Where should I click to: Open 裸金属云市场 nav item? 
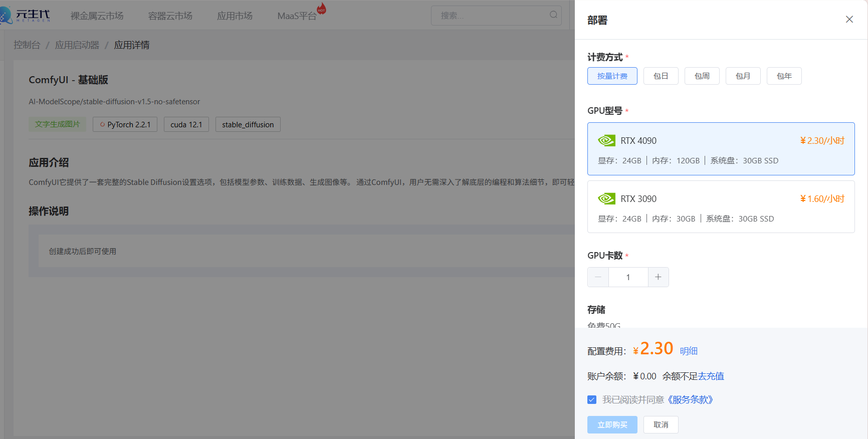(x=97, y=16)
